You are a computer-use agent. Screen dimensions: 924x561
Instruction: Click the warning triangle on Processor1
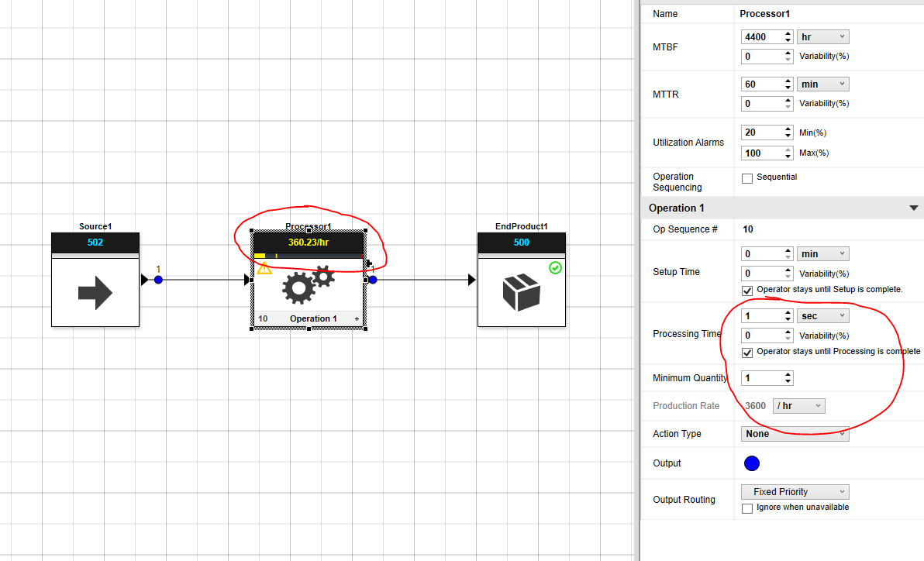pos(264,270)
